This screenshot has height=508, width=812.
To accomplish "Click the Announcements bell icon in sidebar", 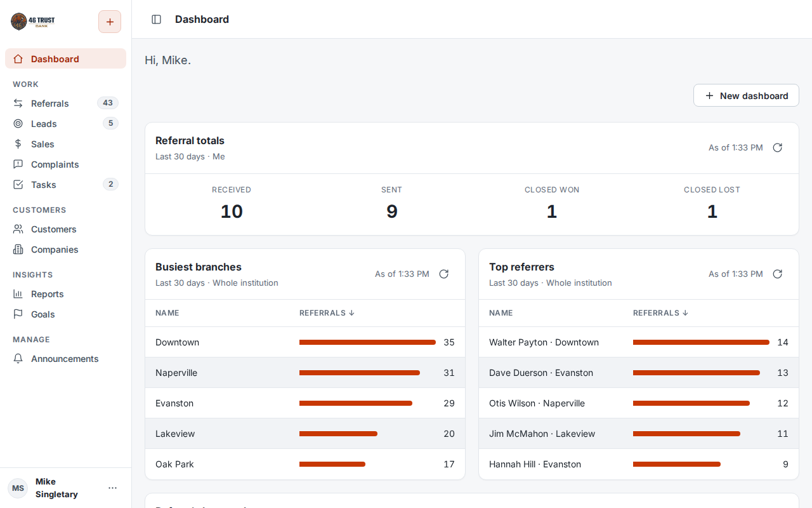I will pos(18,358).
